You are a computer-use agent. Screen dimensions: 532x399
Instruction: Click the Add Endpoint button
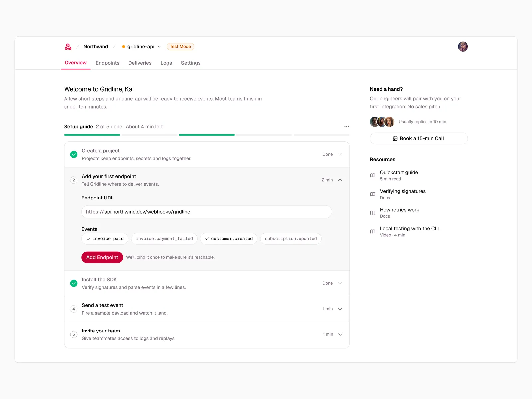(x=102, y=257)
